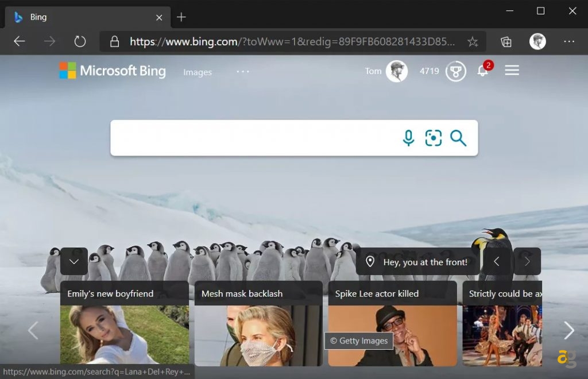The image size is (588, 379).
Task: Open the hamburger menu on Bing
Action: [511, 71]
